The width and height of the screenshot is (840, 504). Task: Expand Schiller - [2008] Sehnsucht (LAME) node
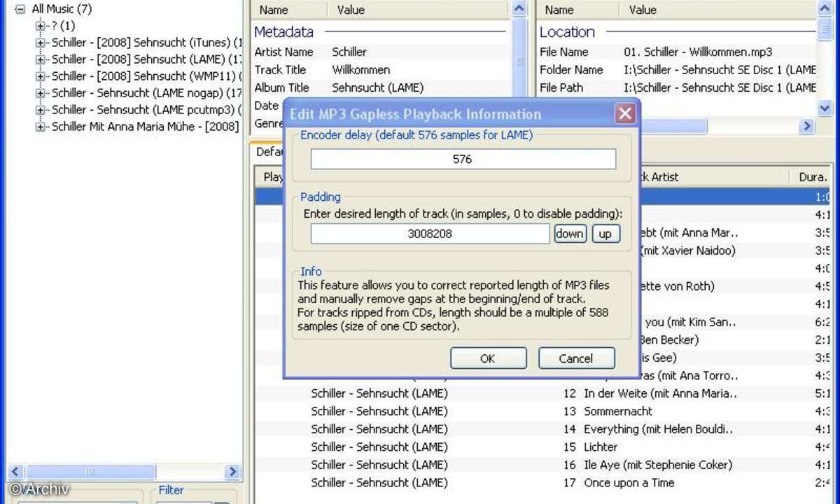pos(40,59)
